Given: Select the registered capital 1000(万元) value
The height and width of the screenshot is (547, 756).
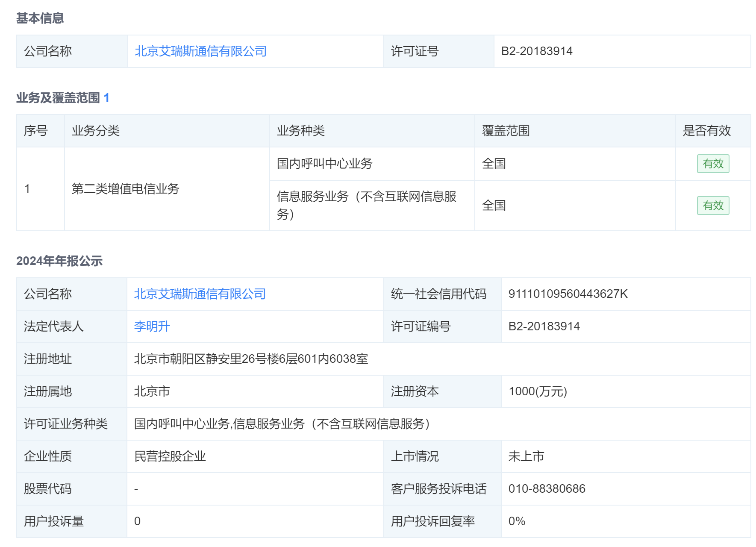Looking at the screenshot, I should [x=538, y=392].
